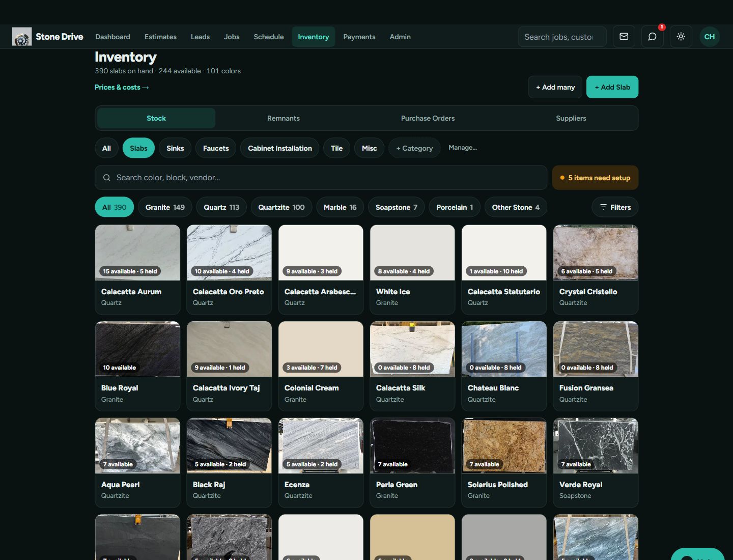733x560 pixels.
Task: Select the Faucets category chip
Action: (x=216, y=148)
